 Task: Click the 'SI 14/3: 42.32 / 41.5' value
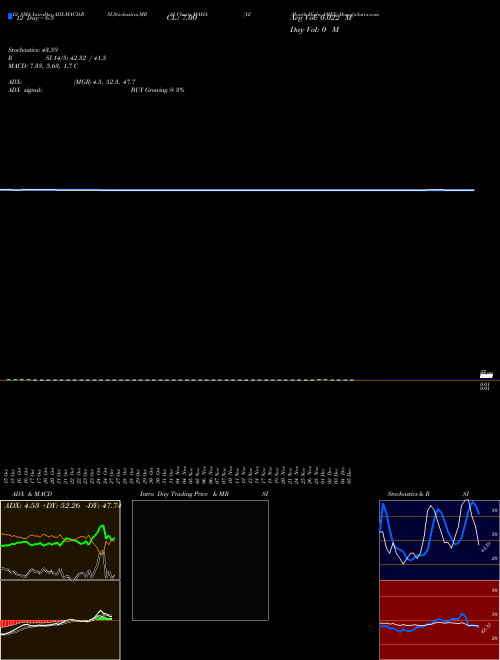pyautogui.click(x=76, y=58)
